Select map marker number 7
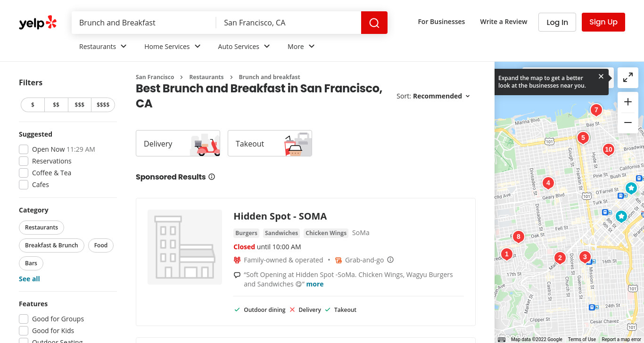 596,110
